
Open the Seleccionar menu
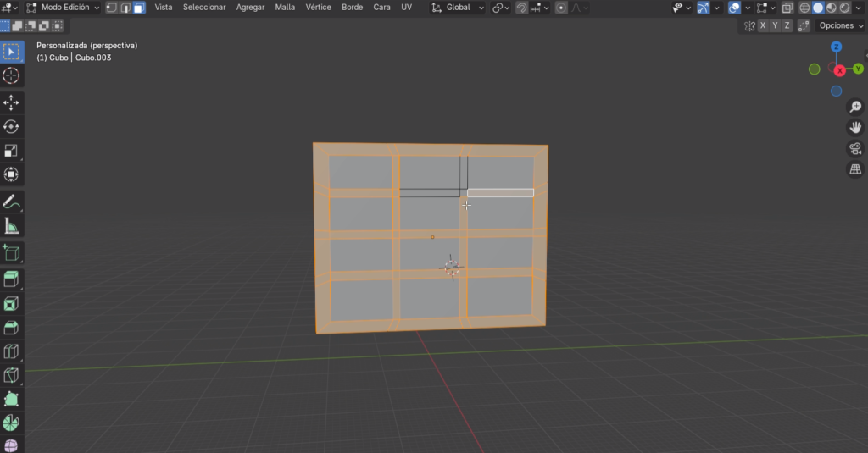coord(204,8)
